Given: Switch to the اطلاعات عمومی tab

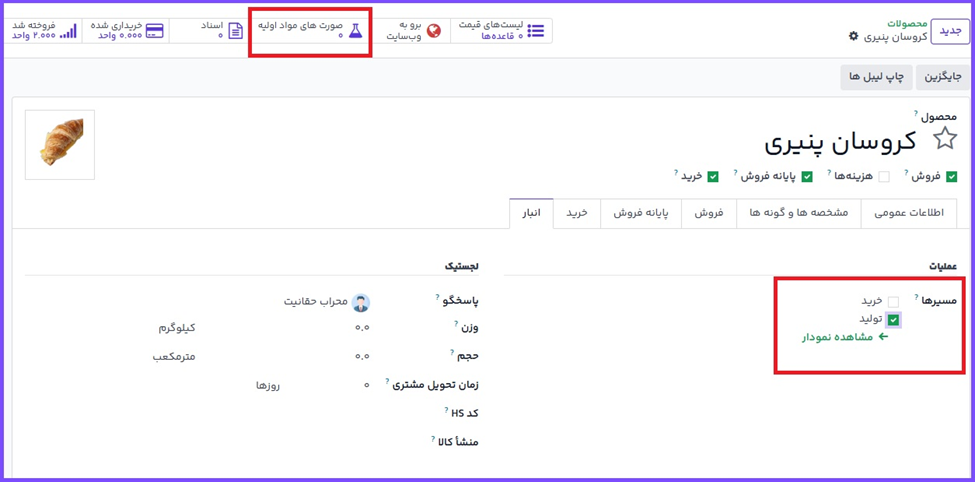Looking at the screenshot, I should tap(909, 213).
